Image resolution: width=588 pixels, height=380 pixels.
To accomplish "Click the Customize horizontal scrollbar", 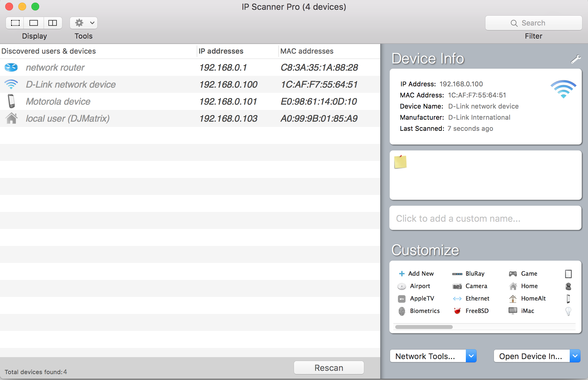I will click(x=424, y=327).
